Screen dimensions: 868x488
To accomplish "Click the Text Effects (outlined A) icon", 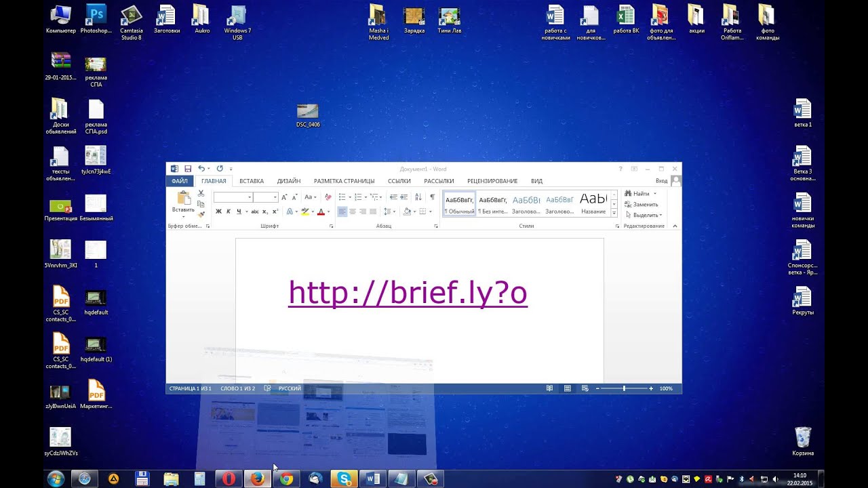I will (290, 211).
